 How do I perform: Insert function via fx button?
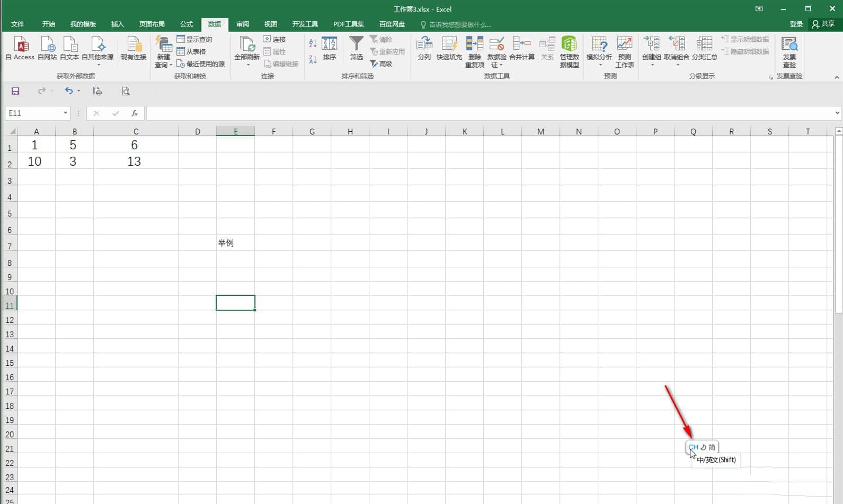[135, 113]
